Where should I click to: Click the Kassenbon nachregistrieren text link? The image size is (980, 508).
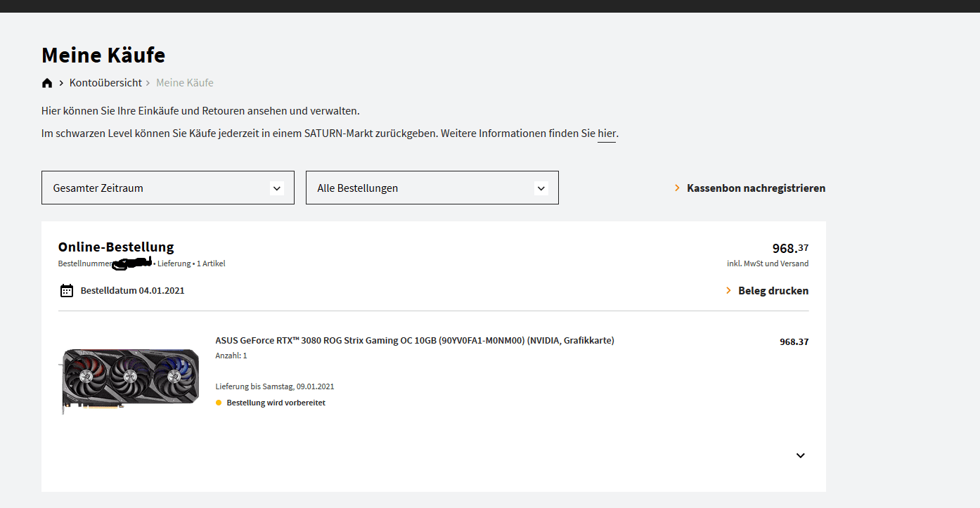coord(756,188)
